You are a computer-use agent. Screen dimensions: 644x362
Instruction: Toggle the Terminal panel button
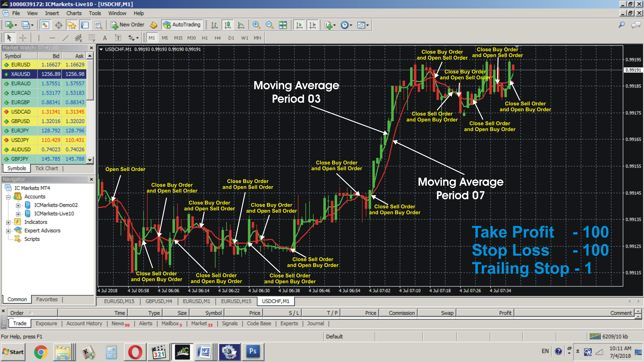click(85, 25)
